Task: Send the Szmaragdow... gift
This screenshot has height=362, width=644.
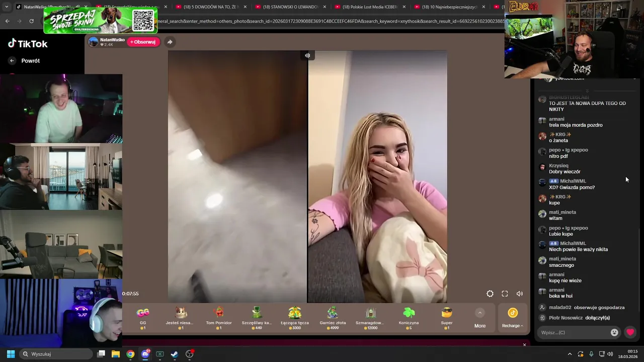Action: [x=370, y=318]
